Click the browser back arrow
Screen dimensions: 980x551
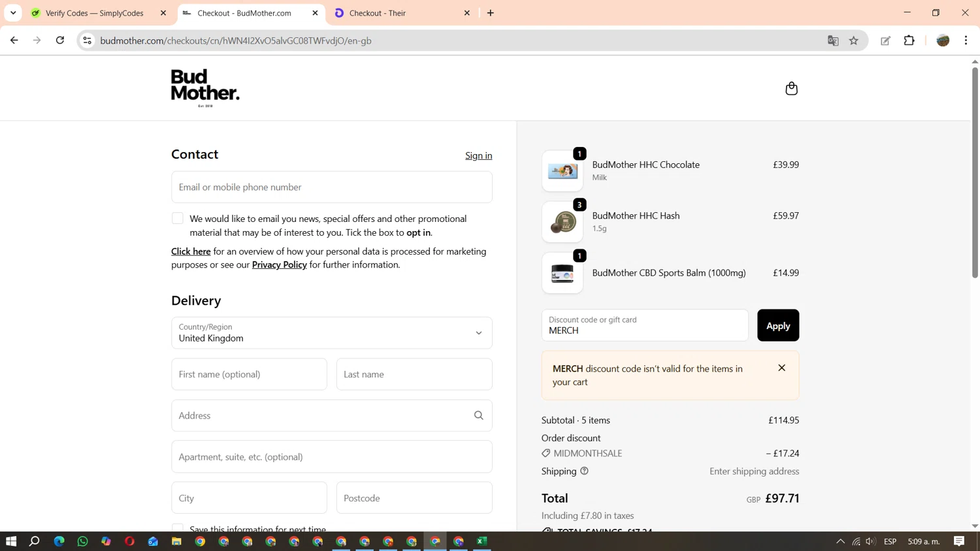pos(14,40)
